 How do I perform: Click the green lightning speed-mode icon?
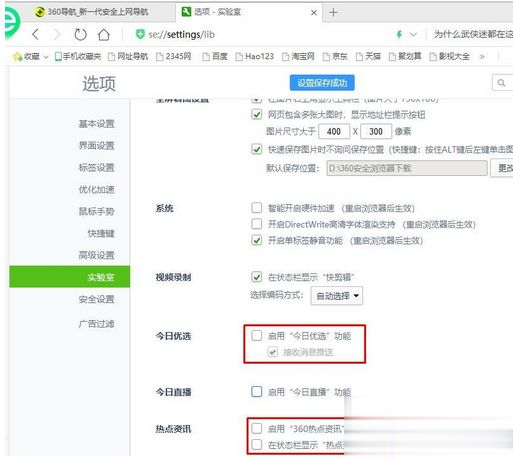[x=399, y=34]
